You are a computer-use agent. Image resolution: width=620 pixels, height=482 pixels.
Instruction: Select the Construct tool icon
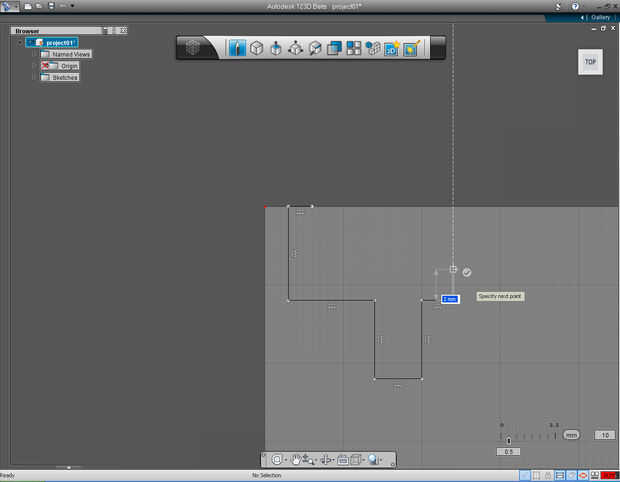(x=276, y=48)
